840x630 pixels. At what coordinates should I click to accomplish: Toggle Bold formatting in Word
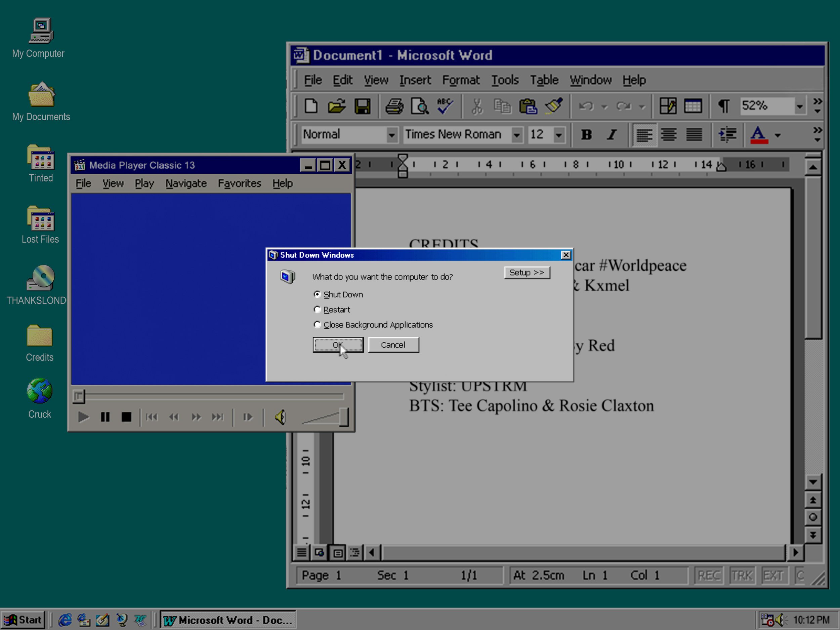(586, 134)
